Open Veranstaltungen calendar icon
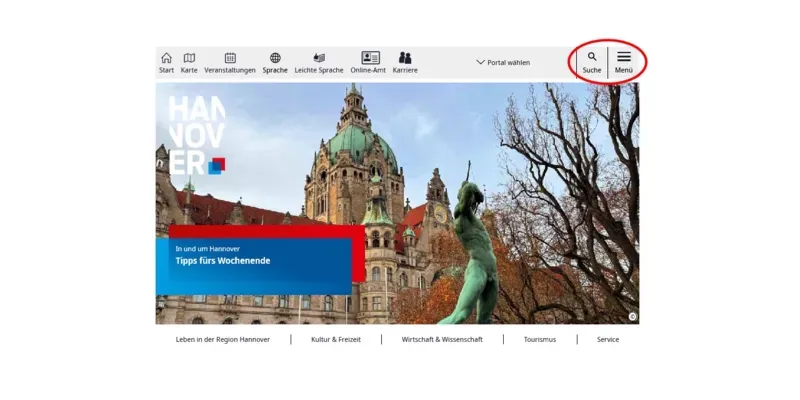 230,58
